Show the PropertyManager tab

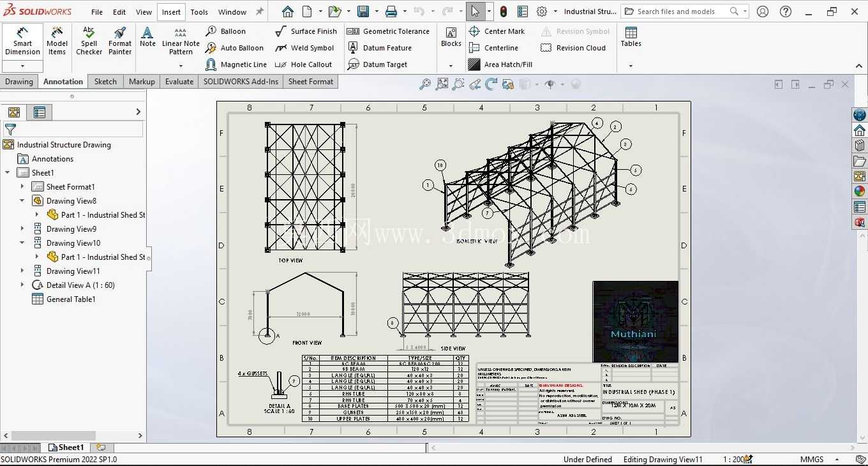click(40, 112)
